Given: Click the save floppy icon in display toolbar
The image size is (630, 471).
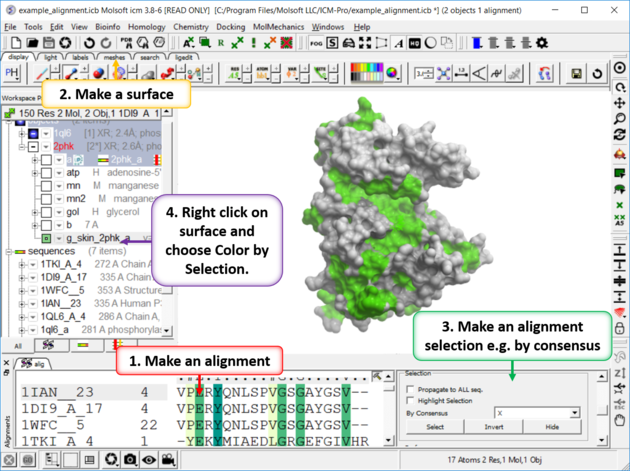Looking at the screenshot, I should tap(577, 74).
